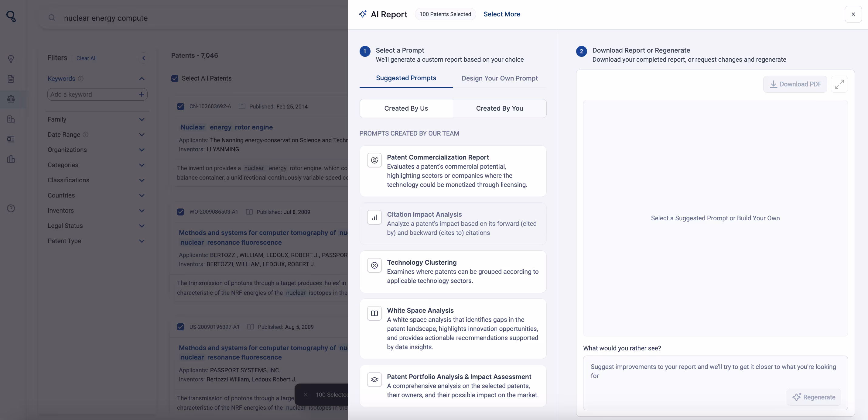Expand the Countries filter
The image size is (868, 420).
point(142,195)
